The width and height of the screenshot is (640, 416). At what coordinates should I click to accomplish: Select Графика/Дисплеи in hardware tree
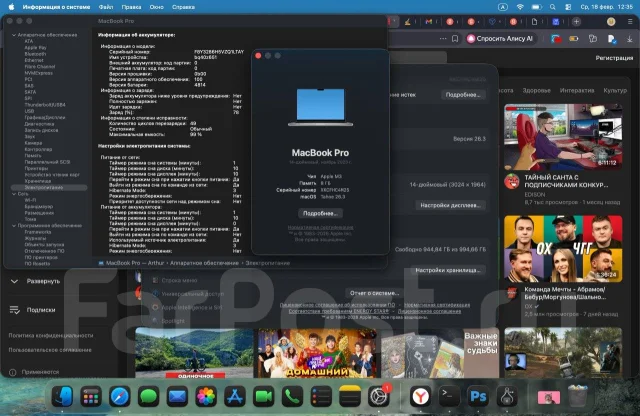[x=45, y=117]
